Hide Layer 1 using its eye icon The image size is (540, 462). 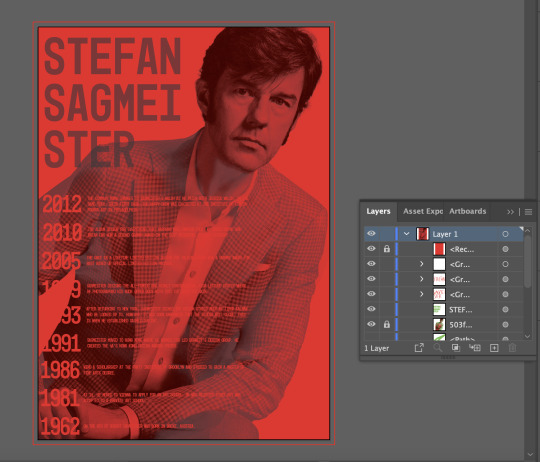[x=371, y=233]
